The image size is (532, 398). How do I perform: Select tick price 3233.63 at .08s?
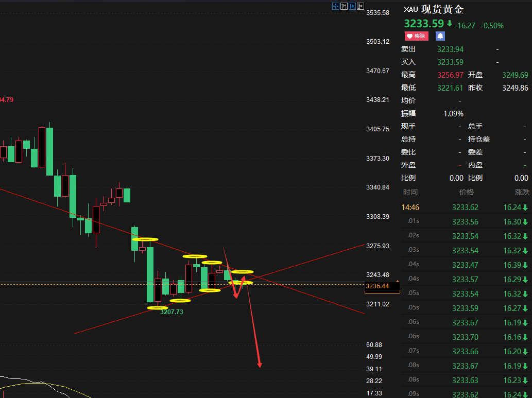465,380
